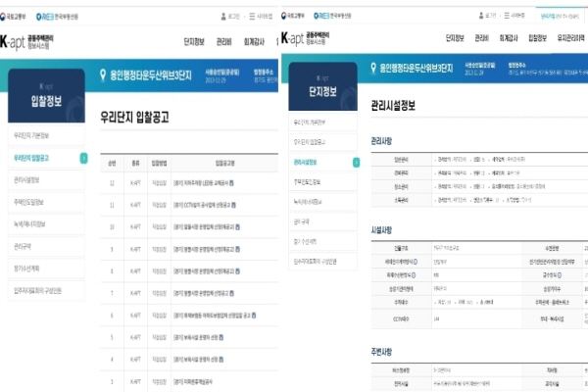
Task: Open row 7 알뜰시장 운영업체 선정공고 notice
Action: (x=201, y=293)
